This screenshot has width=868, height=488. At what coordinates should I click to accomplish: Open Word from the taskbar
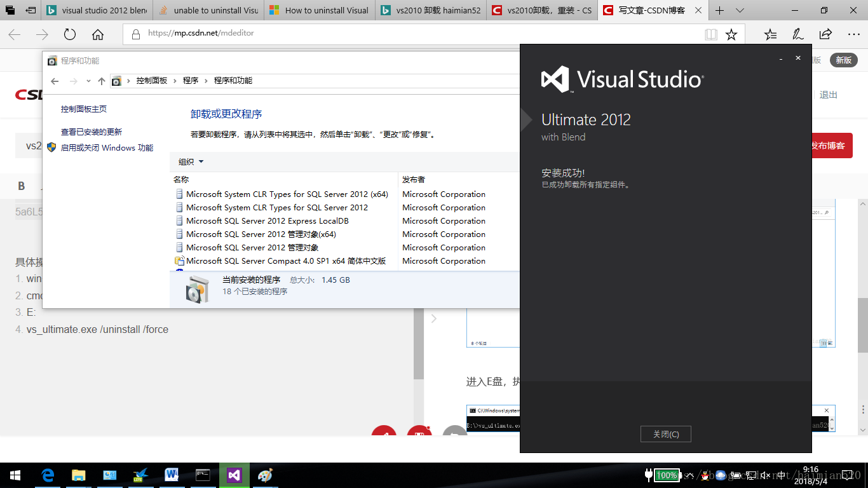click(172, 475)
